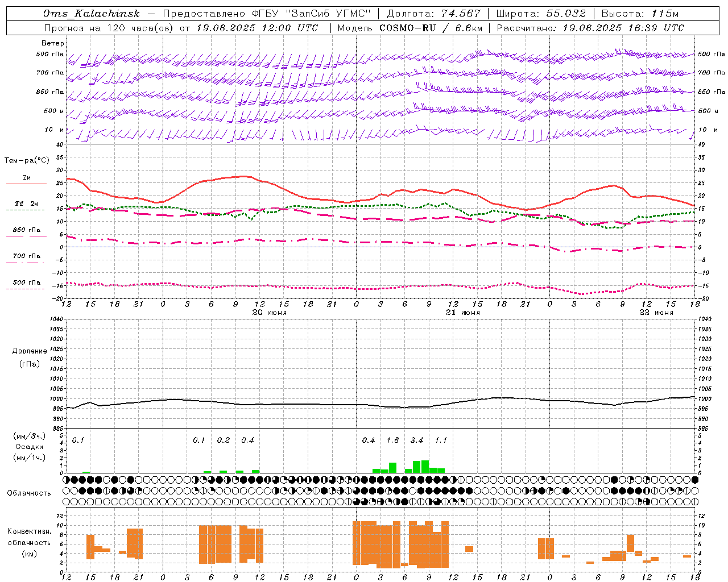Image resolution: width=728 pixels, height=582 pixels.
Task: Click the date label 20 июня
Action: coord(270,313)
